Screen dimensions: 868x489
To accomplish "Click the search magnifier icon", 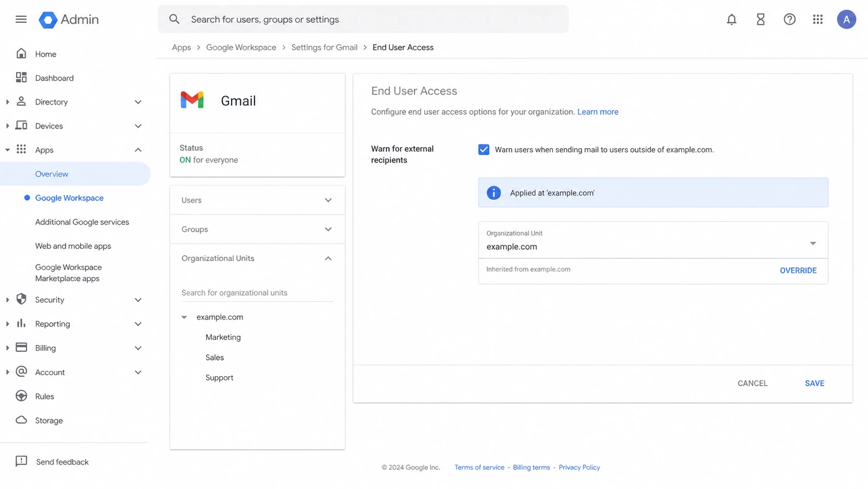I will point(174,19).
